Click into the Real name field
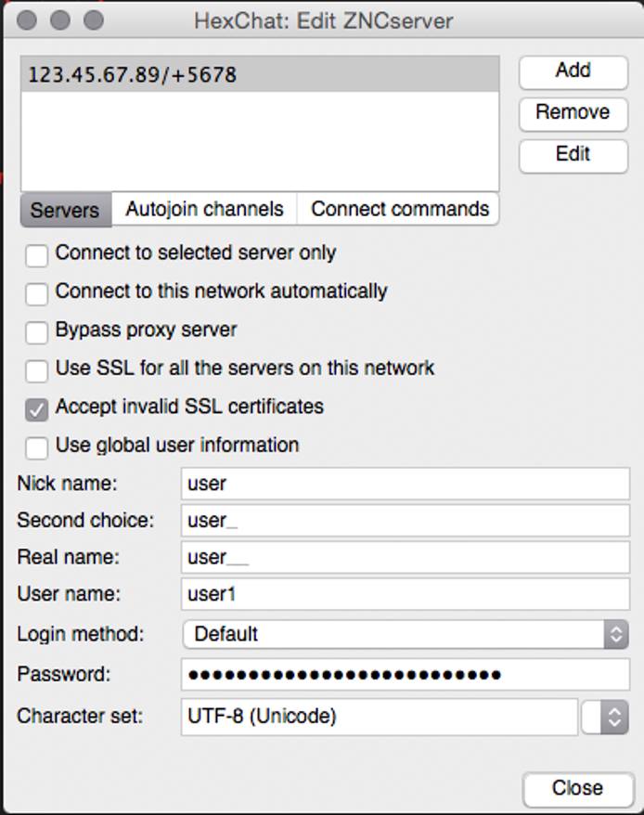 (405, 558)
